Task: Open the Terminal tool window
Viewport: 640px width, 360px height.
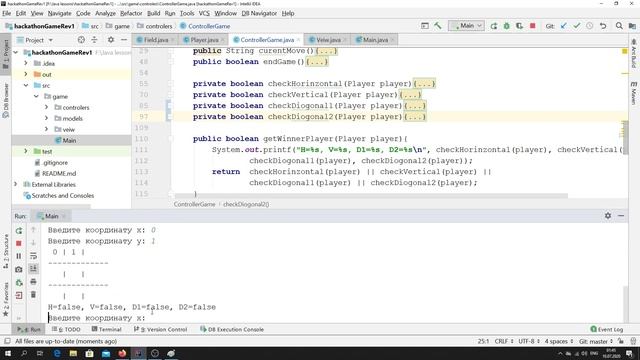Action: (107, 329)
